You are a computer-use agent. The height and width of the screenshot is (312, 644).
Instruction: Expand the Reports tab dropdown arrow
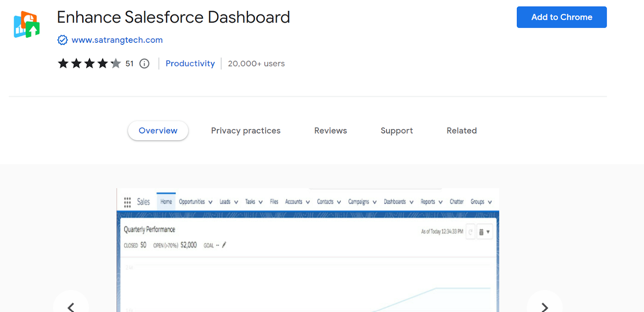440,202
